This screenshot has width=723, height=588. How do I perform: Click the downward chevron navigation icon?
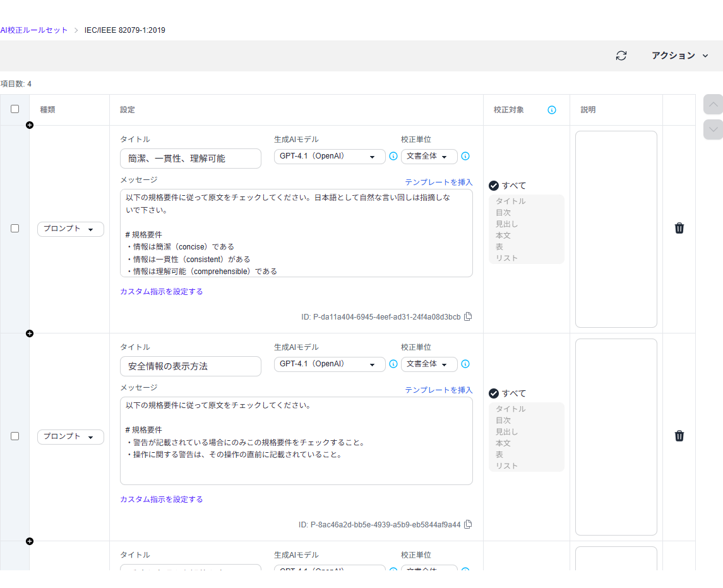point(712,129)
